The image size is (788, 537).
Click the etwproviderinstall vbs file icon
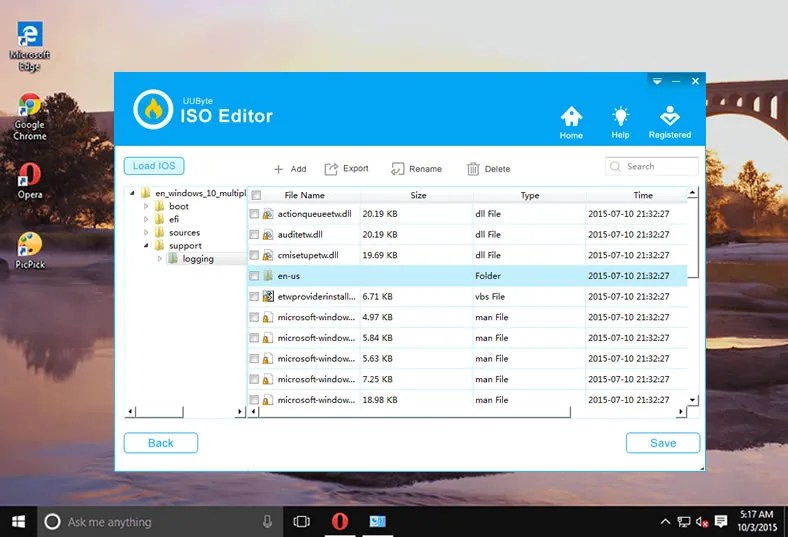click(x=268, y=297)
